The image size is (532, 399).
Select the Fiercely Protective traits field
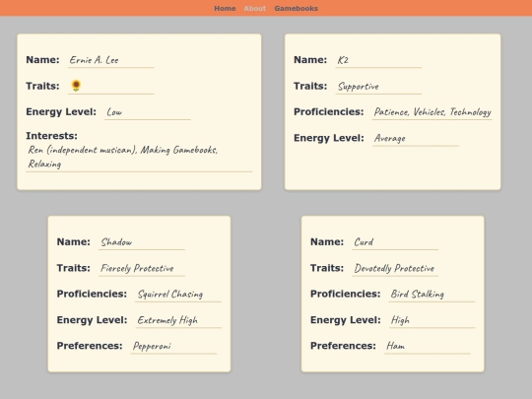142,268
